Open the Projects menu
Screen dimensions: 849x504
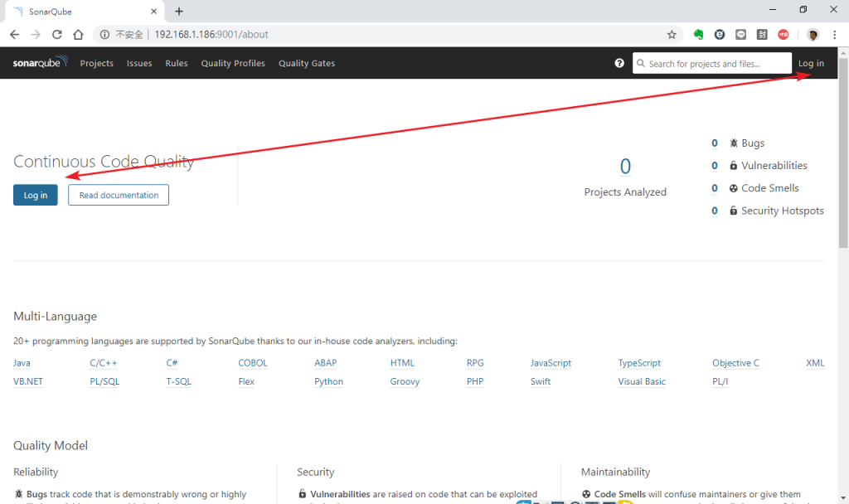click(x=97, y=63)
